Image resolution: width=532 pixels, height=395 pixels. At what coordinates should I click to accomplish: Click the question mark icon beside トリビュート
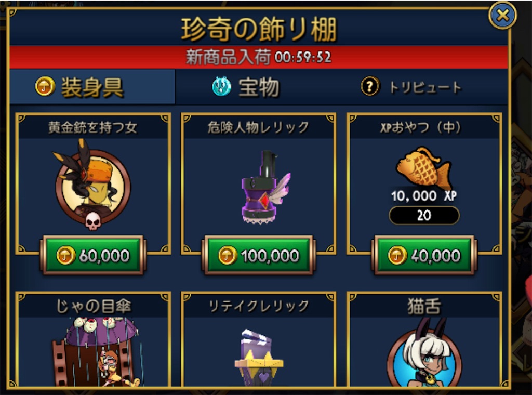point(370,86)
